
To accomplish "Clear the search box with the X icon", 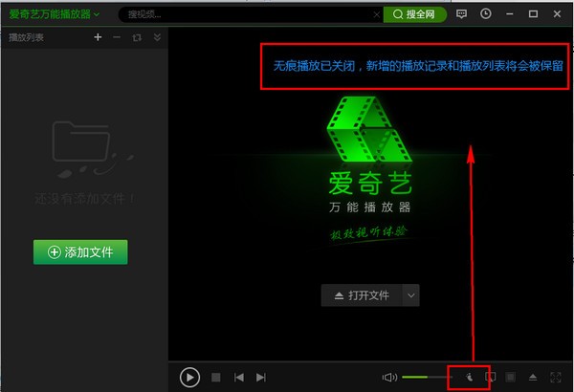I will pos(376,14).
